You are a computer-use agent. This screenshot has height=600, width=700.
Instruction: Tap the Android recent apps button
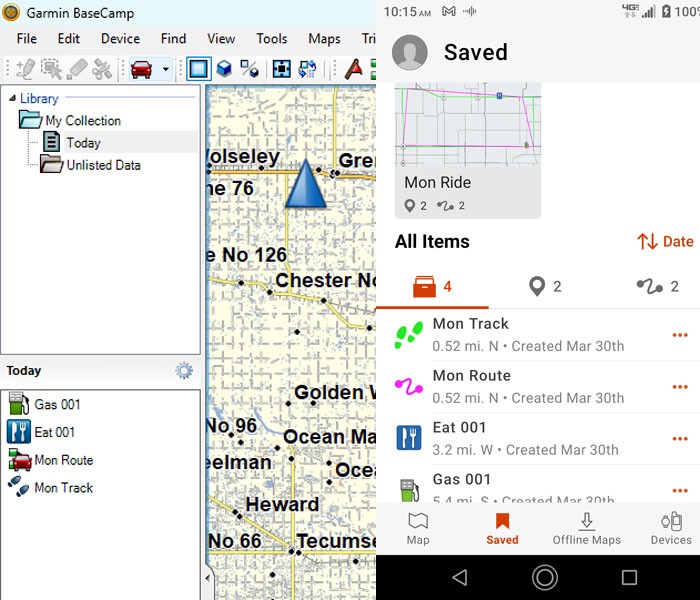[629, 577]
